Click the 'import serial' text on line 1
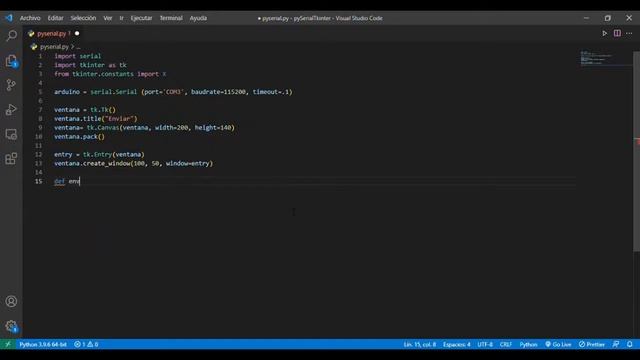The width and height of the screenshot is (640, 360). point(78,56)
